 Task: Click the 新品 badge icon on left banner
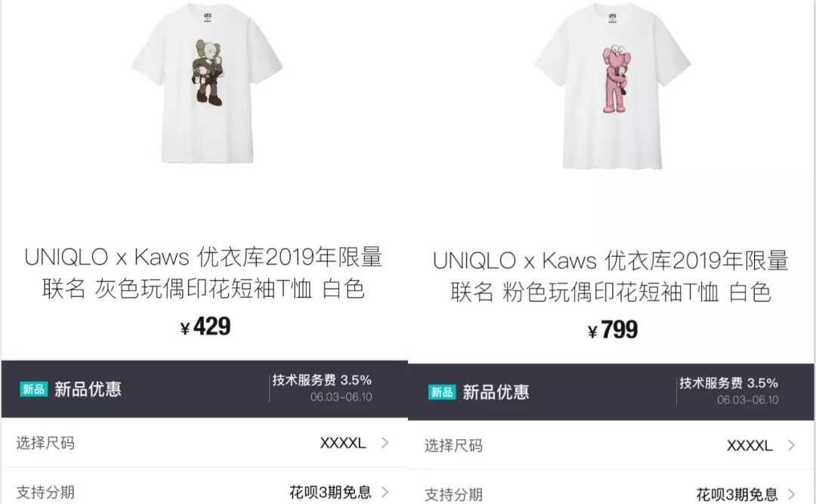click(34, 389)
